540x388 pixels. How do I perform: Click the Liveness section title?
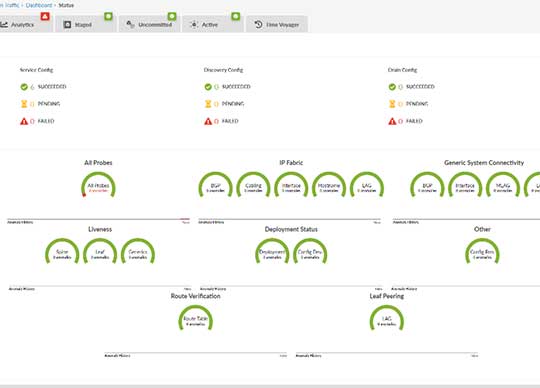100,229
